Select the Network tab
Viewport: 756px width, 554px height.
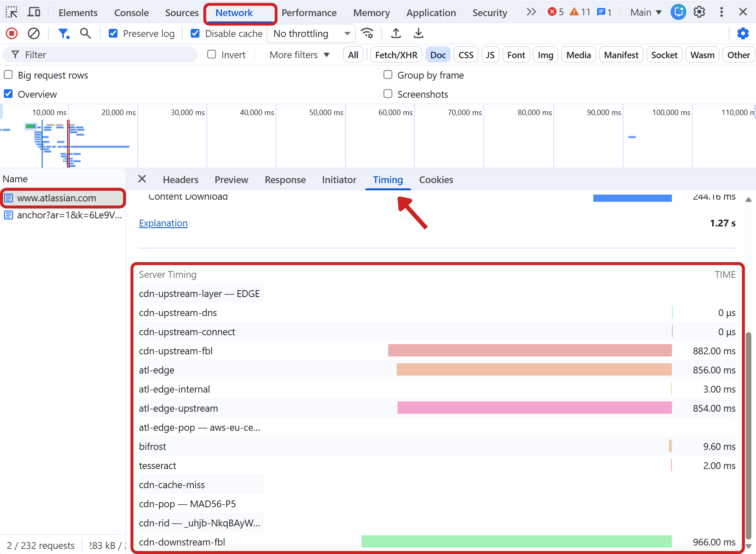click(234, 13)
